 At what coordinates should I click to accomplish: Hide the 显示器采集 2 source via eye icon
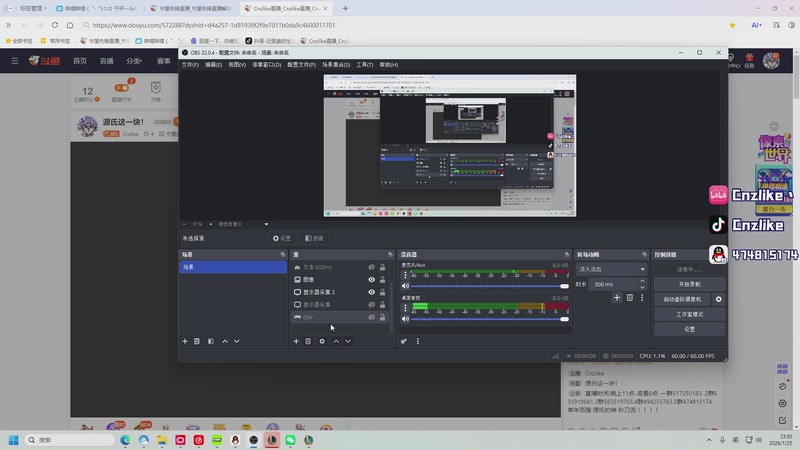[x=371, y=292]
